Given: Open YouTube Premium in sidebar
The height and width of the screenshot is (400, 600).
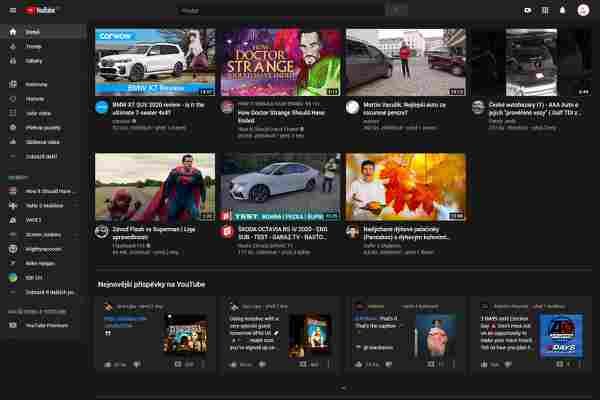Looking at the screenshot, I should [x=43, y=325].
